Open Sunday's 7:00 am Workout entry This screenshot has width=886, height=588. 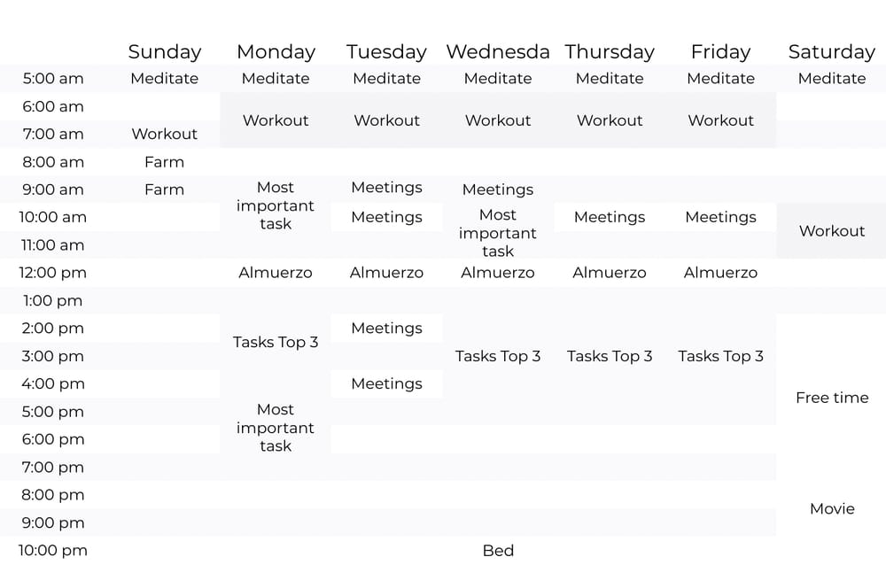[x=165, y=134]
